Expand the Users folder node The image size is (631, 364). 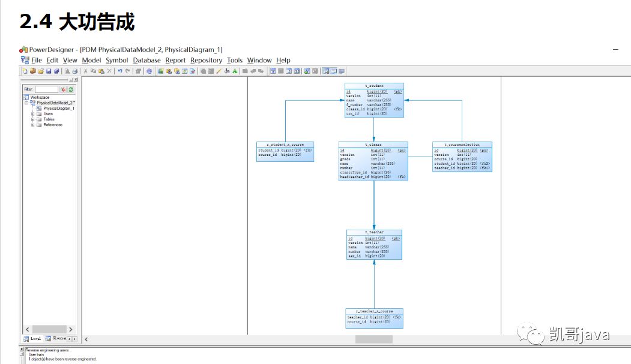coord(32,114)
